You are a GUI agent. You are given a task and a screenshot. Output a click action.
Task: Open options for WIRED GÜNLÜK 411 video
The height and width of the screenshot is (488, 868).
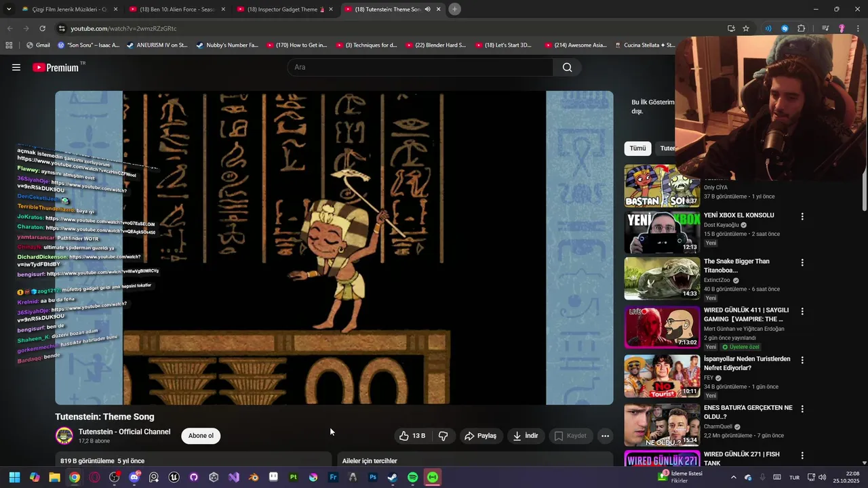[x=802, y=312]
